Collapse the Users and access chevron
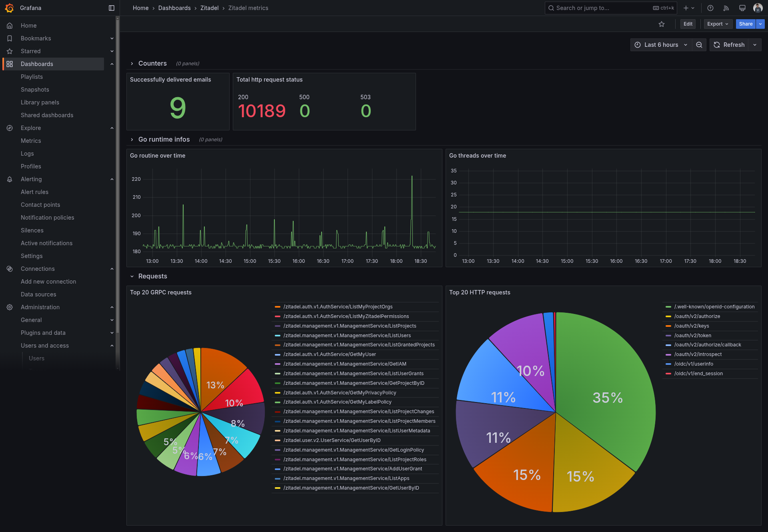This screenshot has height=532, width=768. tap(112, 346)
